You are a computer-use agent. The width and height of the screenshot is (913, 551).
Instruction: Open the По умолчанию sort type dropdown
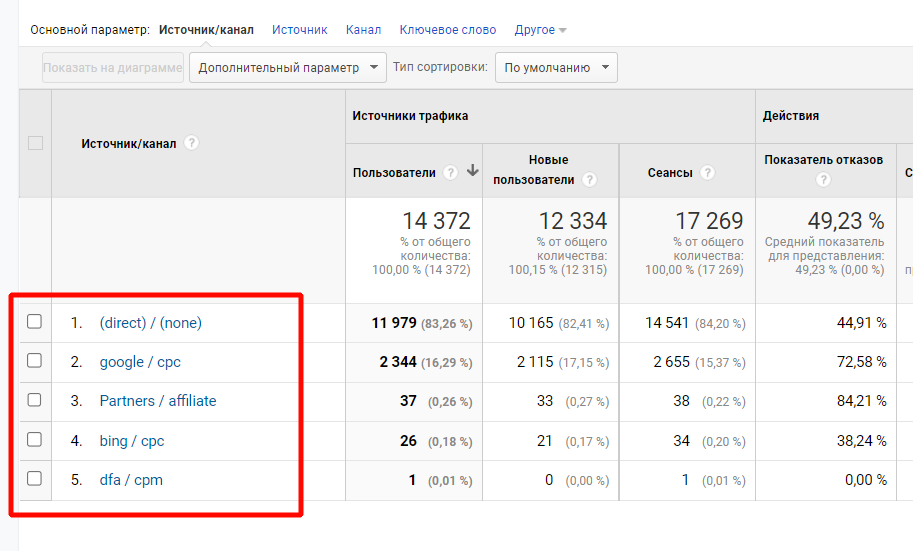556,68
